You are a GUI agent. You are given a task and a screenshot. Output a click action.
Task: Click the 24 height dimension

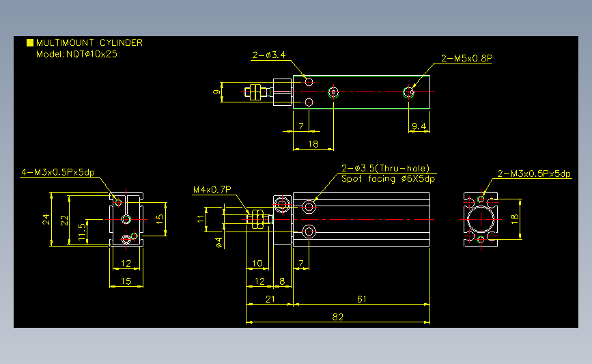click(46, 219)
